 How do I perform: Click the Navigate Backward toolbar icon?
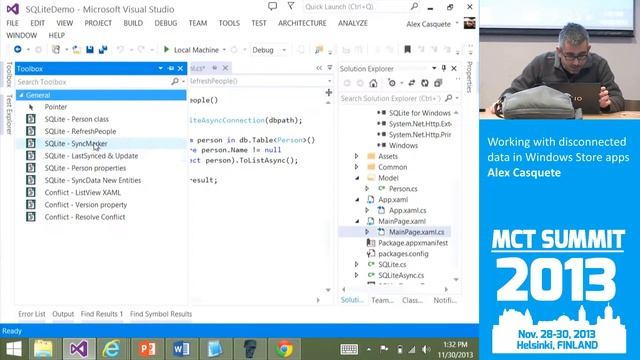coord(18,49)
